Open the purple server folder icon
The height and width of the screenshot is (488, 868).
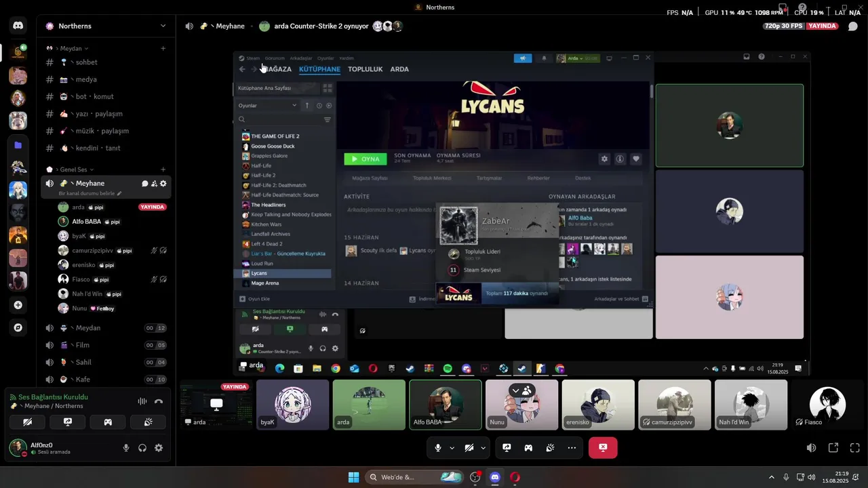[18, 145]
